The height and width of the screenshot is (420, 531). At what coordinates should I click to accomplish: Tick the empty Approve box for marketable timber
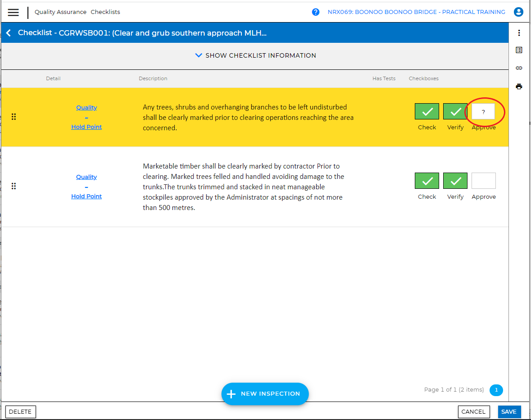[483, 181]
